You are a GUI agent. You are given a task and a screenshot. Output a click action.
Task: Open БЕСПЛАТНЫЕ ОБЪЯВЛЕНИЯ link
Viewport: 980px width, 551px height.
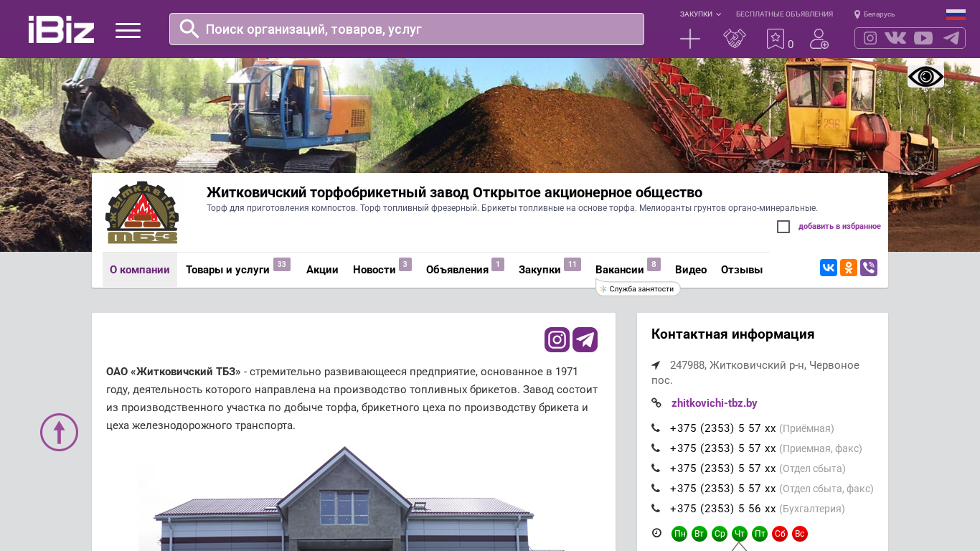point(784,14)
